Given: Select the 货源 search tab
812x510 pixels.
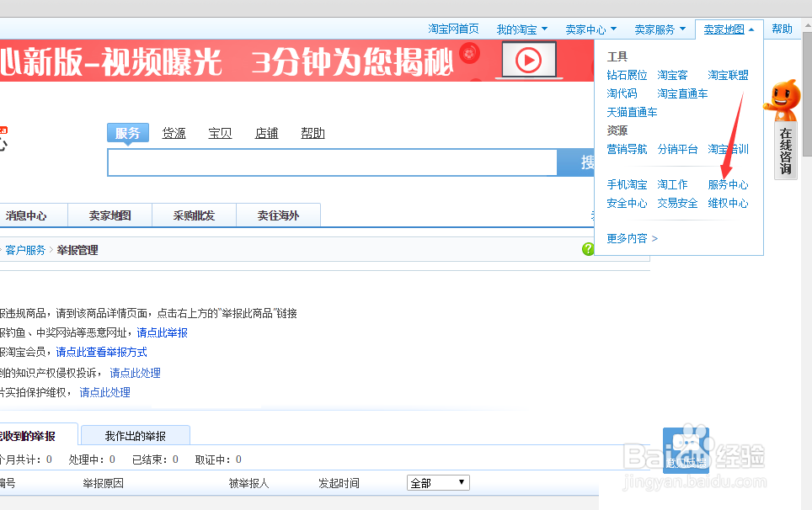Looking at the screenshot, I should (174, 133).
